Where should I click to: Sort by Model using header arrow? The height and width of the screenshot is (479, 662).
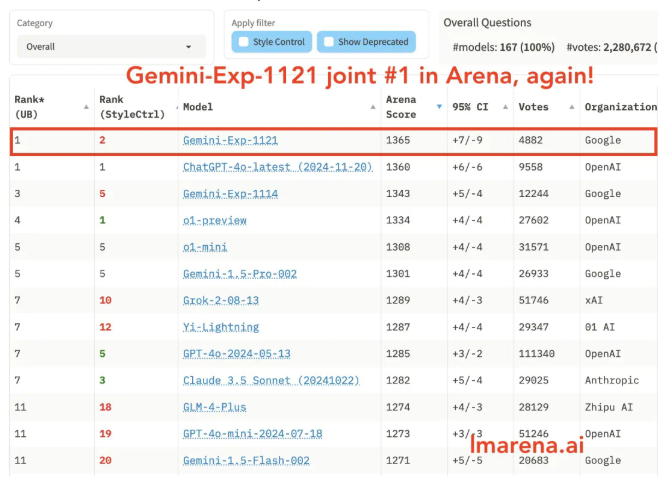373,106
